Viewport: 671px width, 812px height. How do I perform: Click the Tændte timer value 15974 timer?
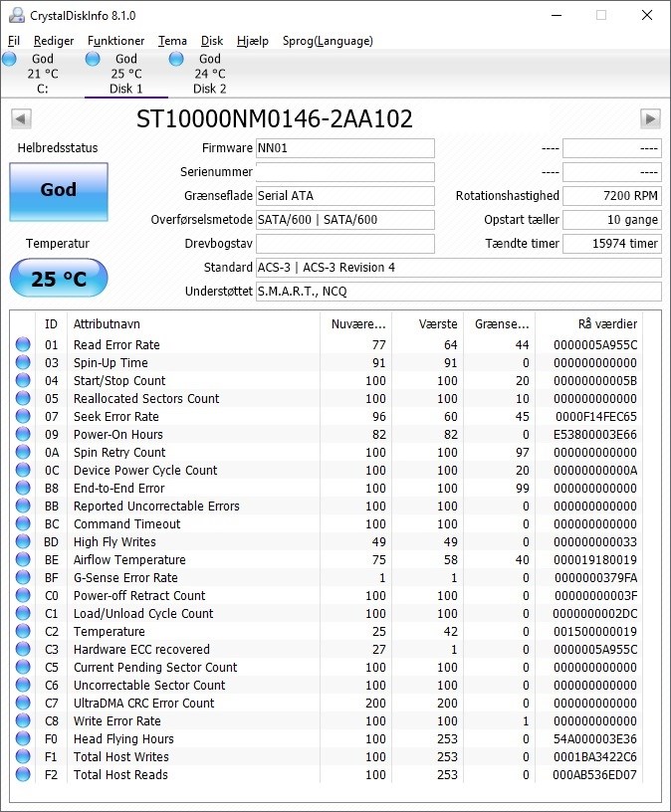tap(612, 244)
